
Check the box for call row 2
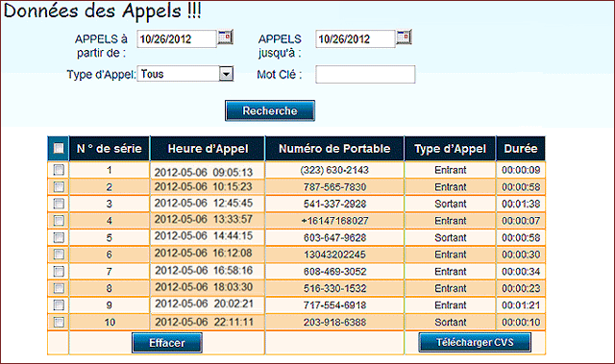pos(59,186)
